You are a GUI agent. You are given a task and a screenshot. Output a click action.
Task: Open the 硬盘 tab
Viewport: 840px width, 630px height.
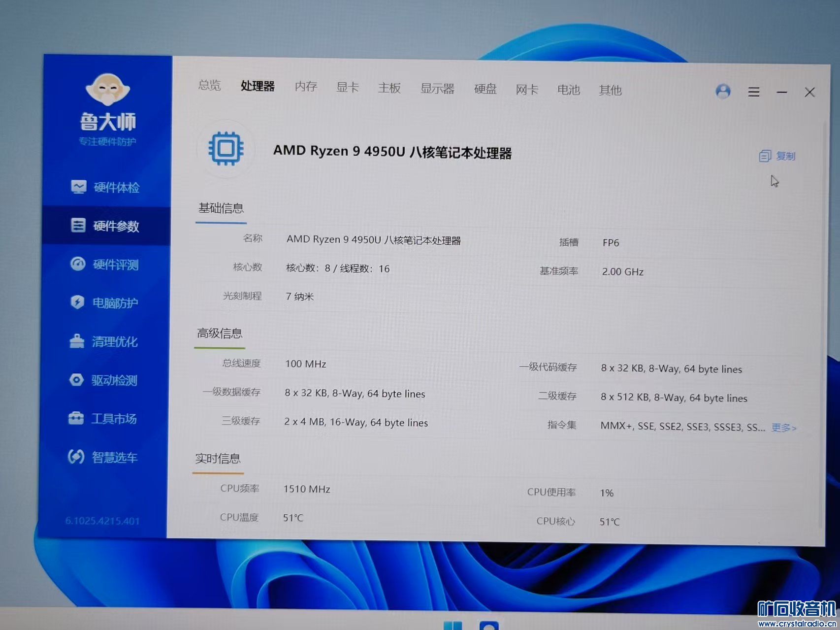click(485, 89)
